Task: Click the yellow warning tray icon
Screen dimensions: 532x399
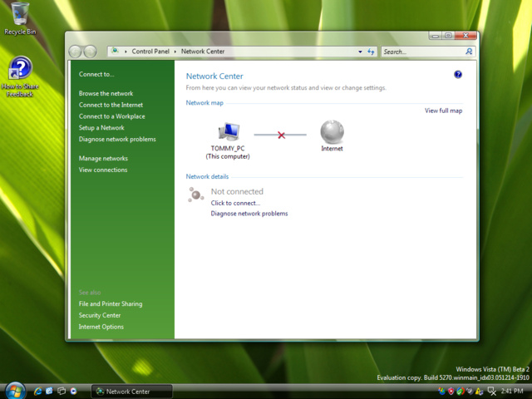Action: tap(479, 391)
